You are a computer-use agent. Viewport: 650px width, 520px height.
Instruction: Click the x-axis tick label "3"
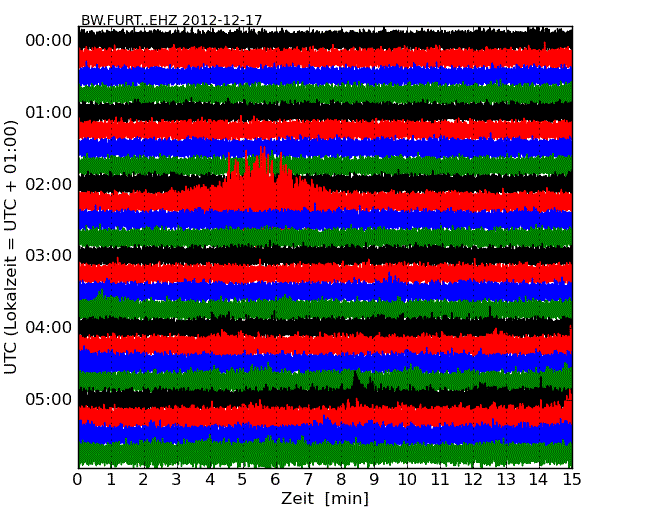(x=176, y=480)
